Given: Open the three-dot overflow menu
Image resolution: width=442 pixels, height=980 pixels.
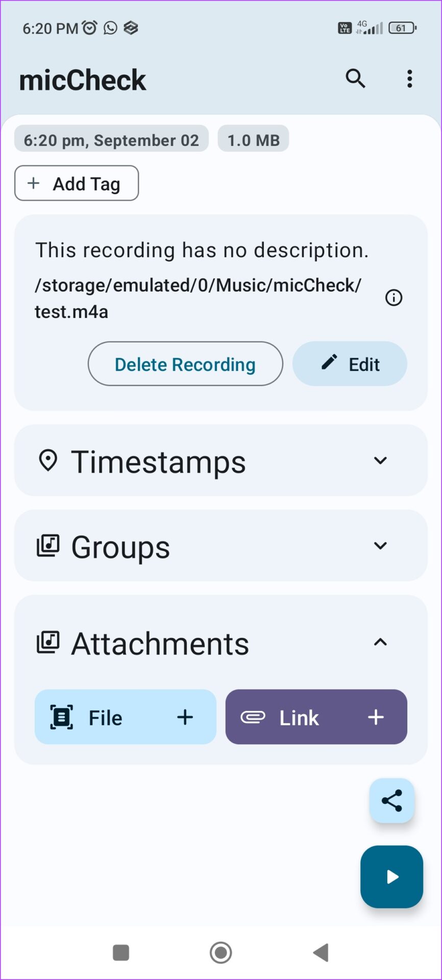Looking at the screenshot, I should (x=409, y=79).
